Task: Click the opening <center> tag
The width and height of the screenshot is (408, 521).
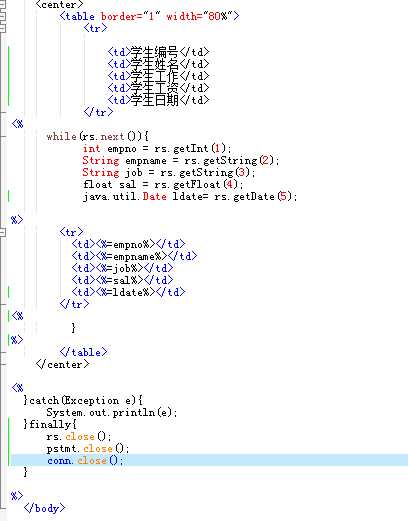Action: pyautogui.click(x=59, y=4)
